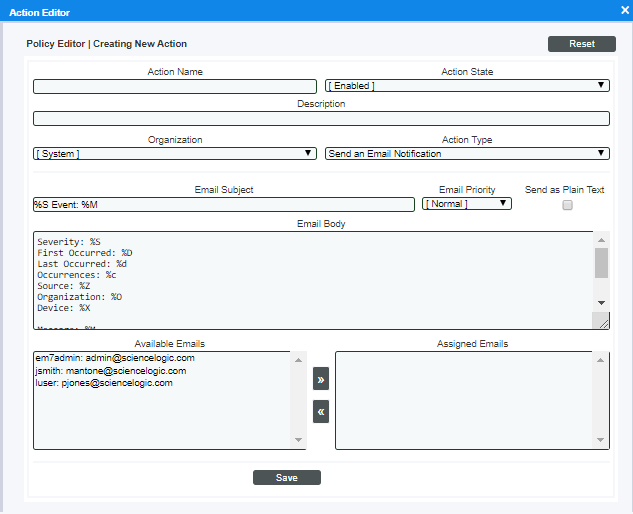Expand the Organization dropdown
The height and width of the screenshot is (514, 633).
pos(175,154)
